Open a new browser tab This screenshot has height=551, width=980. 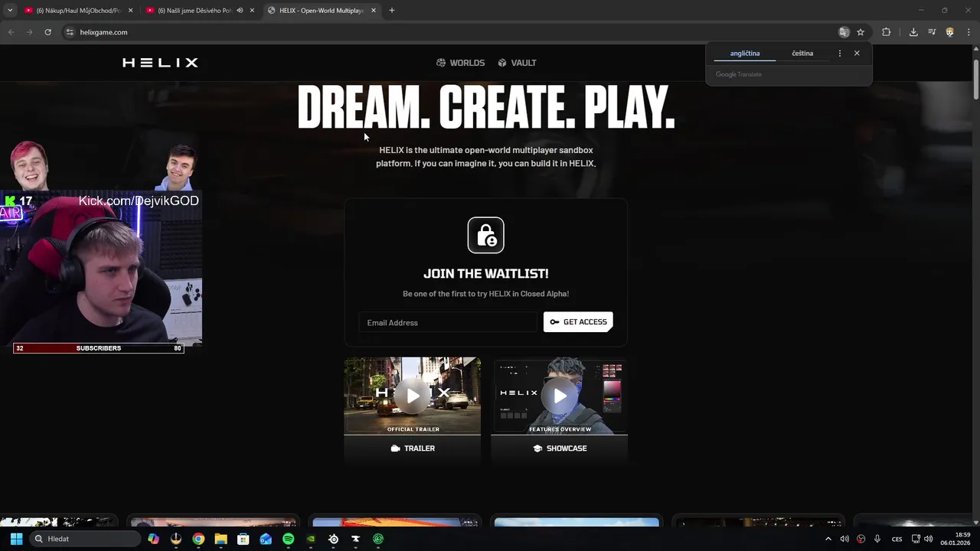pyautogui.click(x=392, y=11)
